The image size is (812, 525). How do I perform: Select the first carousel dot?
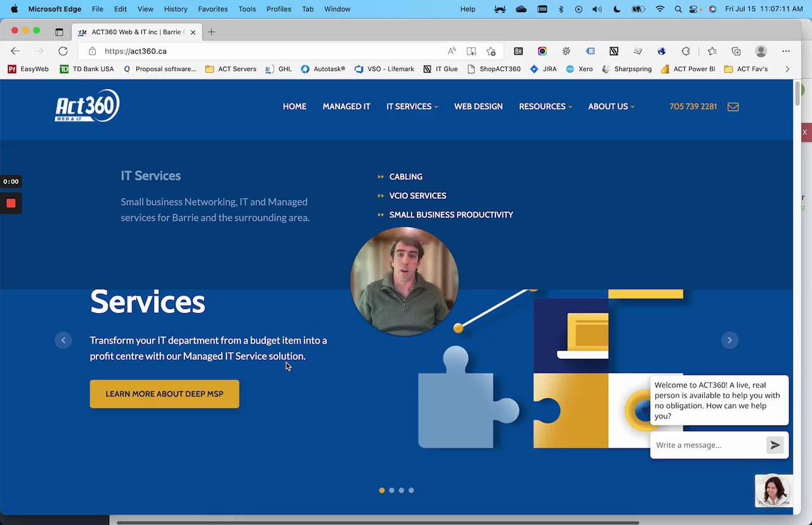(382, 490)
